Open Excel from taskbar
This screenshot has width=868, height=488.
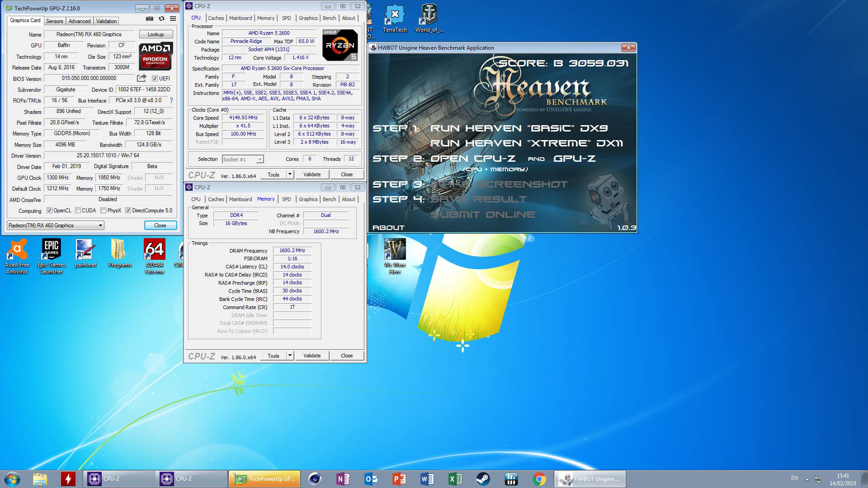[455, 479]
